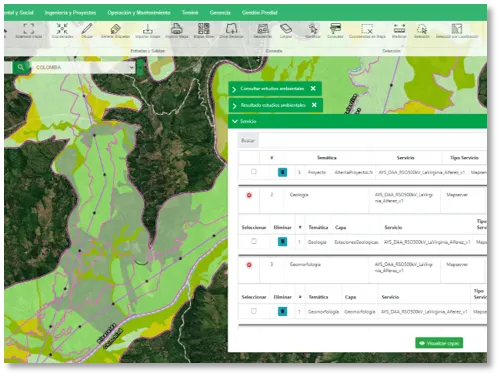This screenshot has height=376, width=500.
Task: Open the Otros Servicios tool
Action: pyautogui.click(x=231, y=28)
